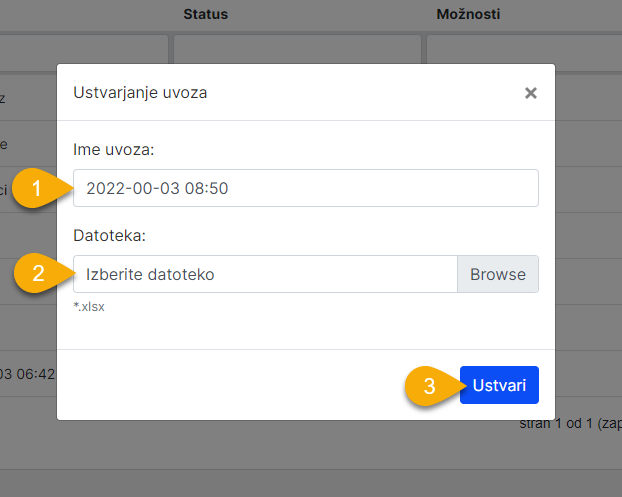Screen dimensions: 622x497
Task: Close the Ustvarjanje uvoza dialog
Action: tap(530, 93)
